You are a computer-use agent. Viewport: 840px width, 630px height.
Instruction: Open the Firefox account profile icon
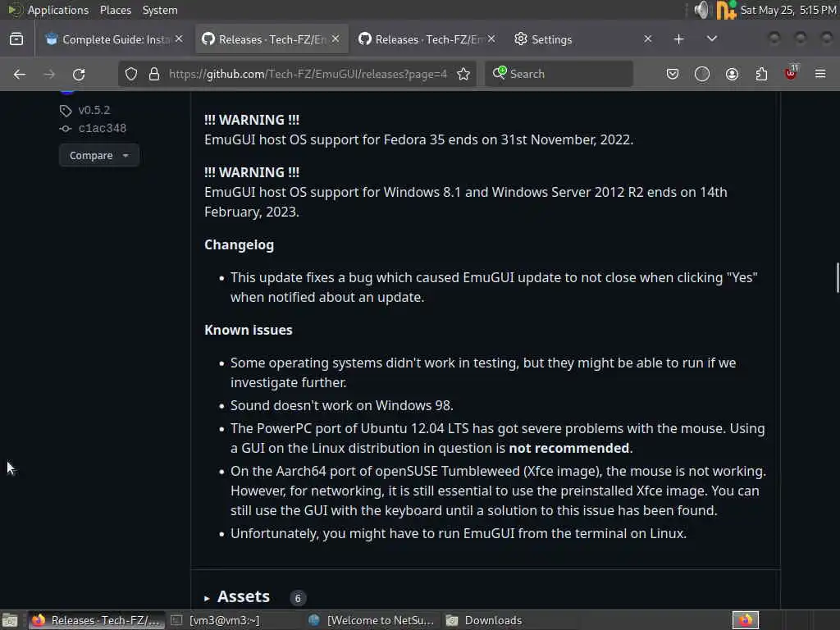(732, 74)
